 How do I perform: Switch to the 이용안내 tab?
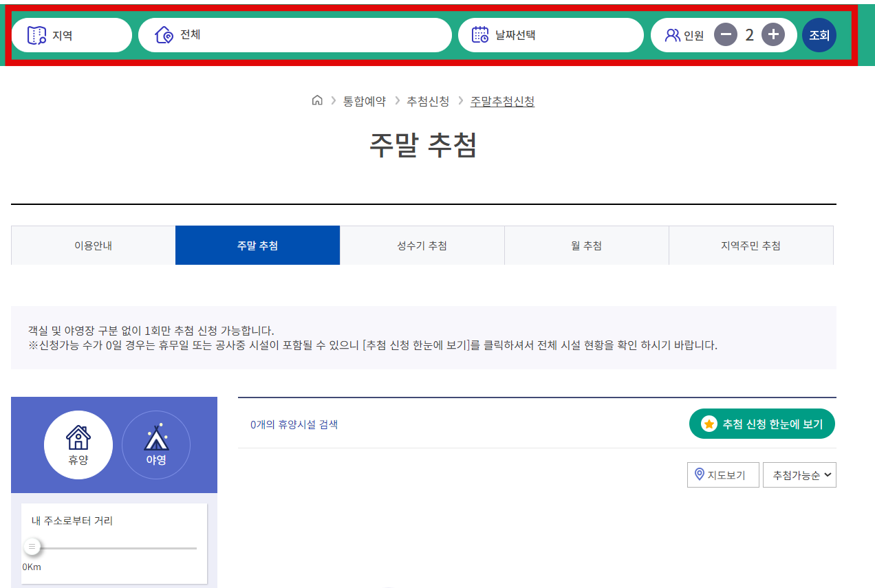click(x=92, y=245)
